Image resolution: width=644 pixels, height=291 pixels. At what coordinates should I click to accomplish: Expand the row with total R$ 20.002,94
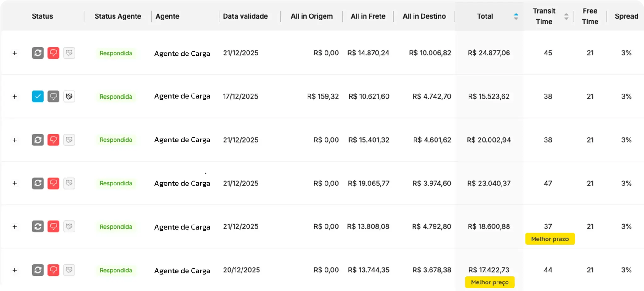(x=14, y=140)
